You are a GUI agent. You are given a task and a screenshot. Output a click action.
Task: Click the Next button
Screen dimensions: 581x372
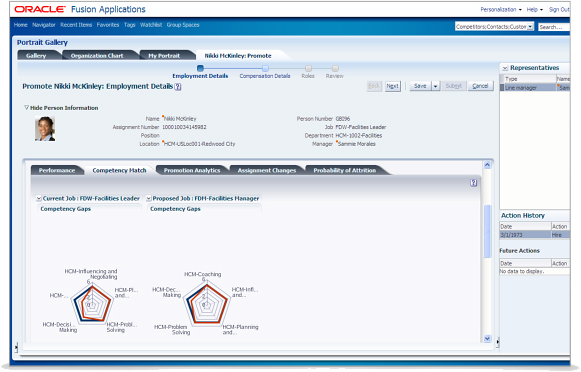tap(392, 86)
